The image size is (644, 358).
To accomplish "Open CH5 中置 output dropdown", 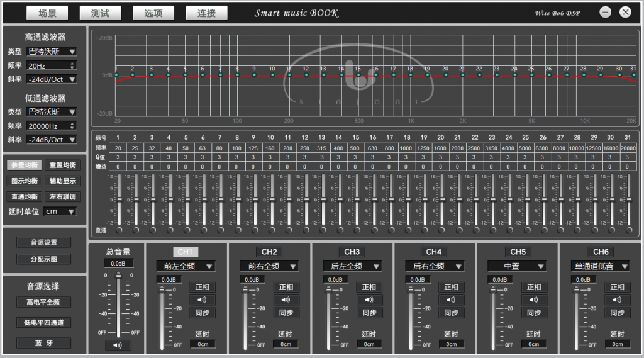I will coord(518,266).
